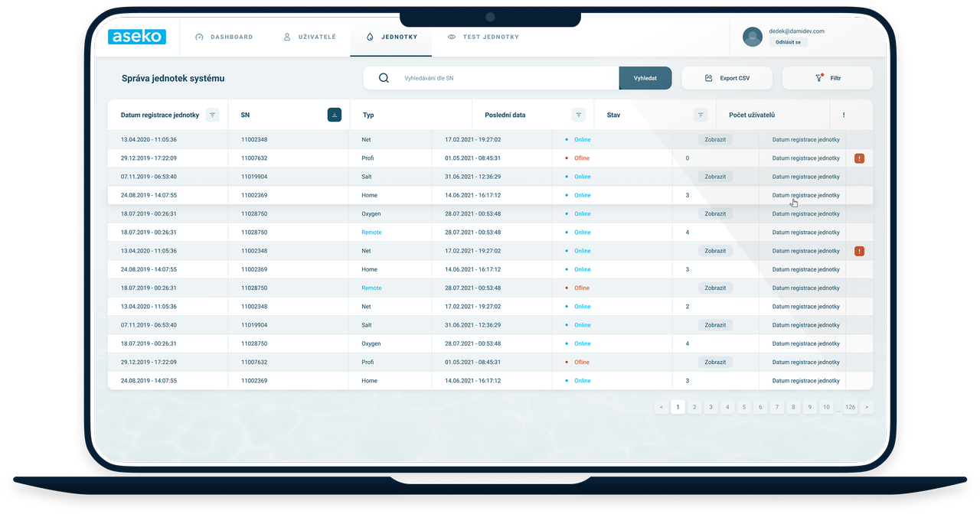
Task: Open the Test jednotky tab
Action: coord(483,37)
